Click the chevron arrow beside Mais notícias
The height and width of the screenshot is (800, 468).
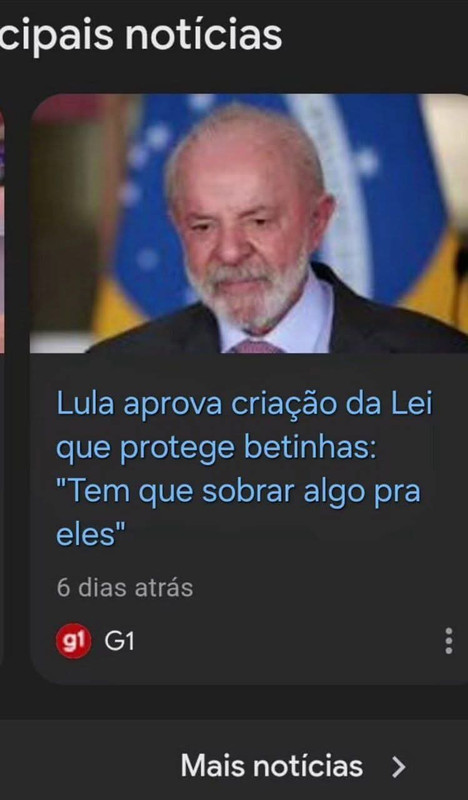tap(399, 766)
